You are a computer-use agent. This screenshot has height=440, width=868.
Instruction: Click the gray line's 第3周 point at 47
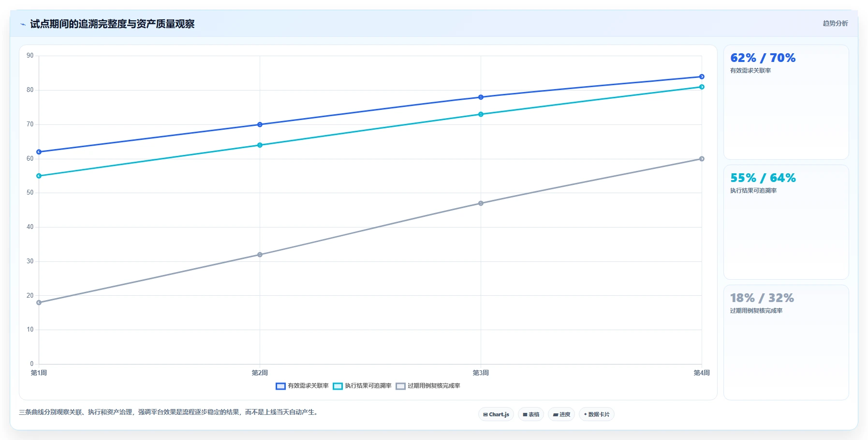coord(481,203)
